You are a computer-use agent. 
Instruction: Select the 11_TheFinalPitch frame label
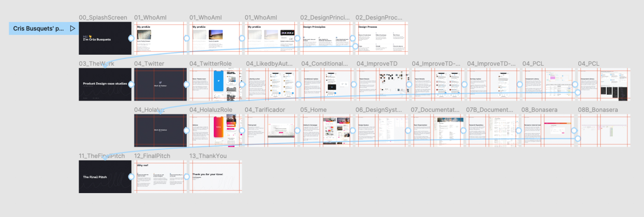(x=102, y=156)
